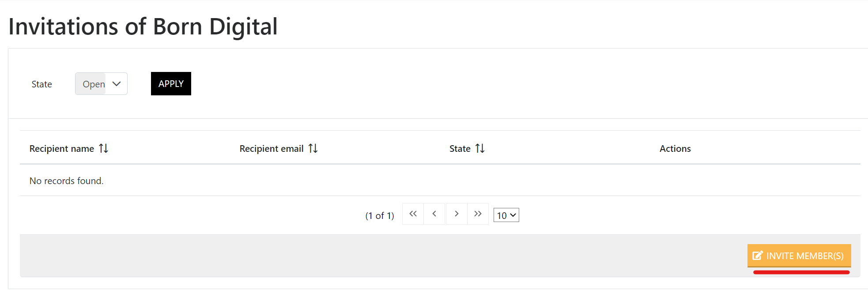Viewport: 868px width, 290px height.
Task: Jump to last page with double-right arrows
Action: tap(478, 214)
